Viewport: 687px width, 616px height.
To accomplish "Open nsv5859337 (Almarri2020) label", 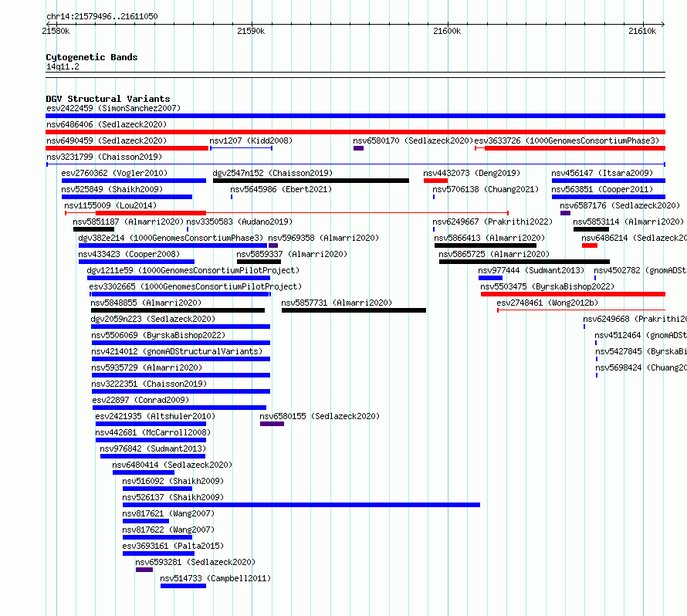I will [292, 254].
